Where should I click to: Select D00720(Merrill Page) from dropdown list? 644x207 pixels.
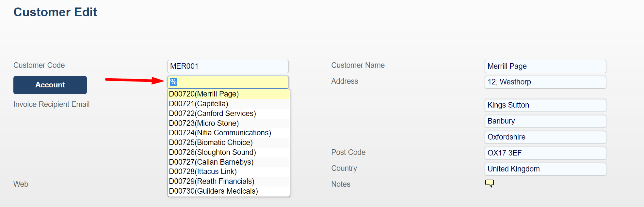click(x=204, y=94)
